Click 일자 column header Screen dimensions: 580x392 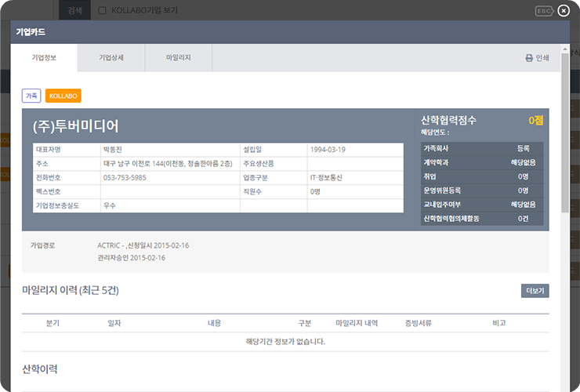[114, 323]
